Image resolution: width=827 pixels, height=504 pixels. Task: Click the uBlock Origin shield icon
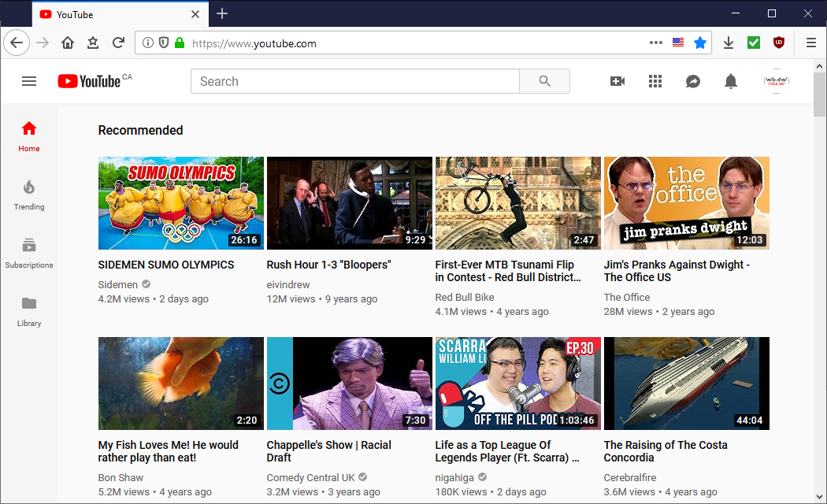pos(779,43)
